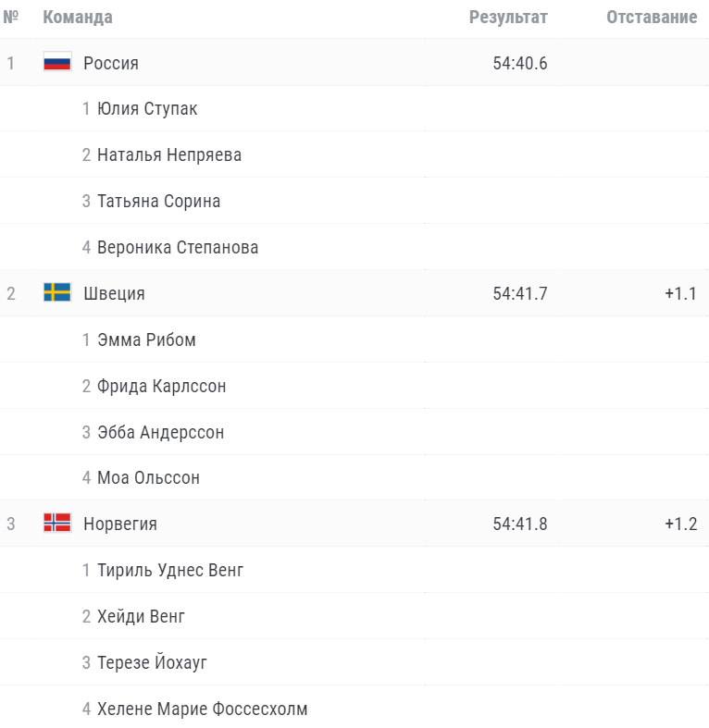Select athlete Тириль Уднес Венг

coord(170,570)
